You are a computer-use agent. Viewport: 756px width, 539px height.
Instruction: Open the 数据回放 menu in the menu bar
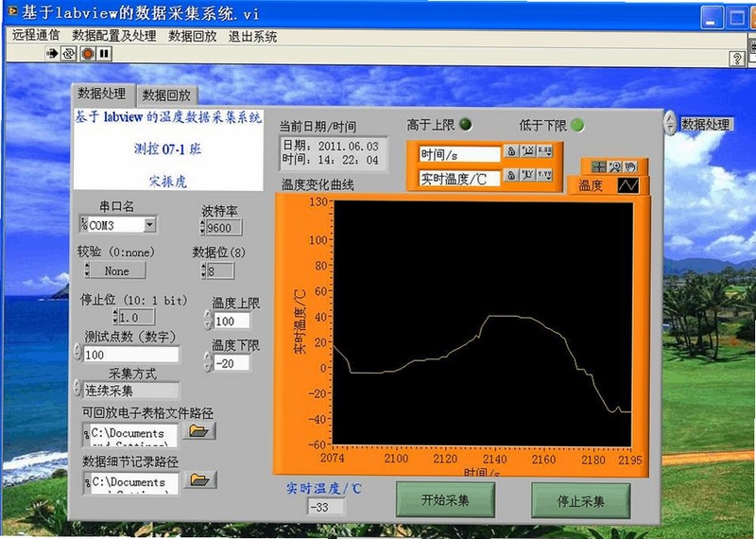pos(192,36)
